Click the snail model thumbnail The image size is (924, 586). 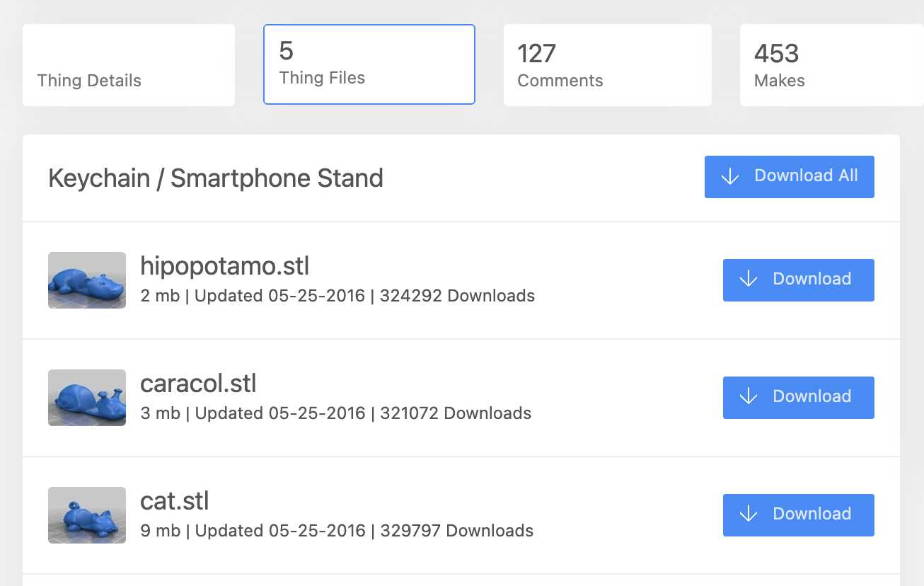[x=87, y=398]
